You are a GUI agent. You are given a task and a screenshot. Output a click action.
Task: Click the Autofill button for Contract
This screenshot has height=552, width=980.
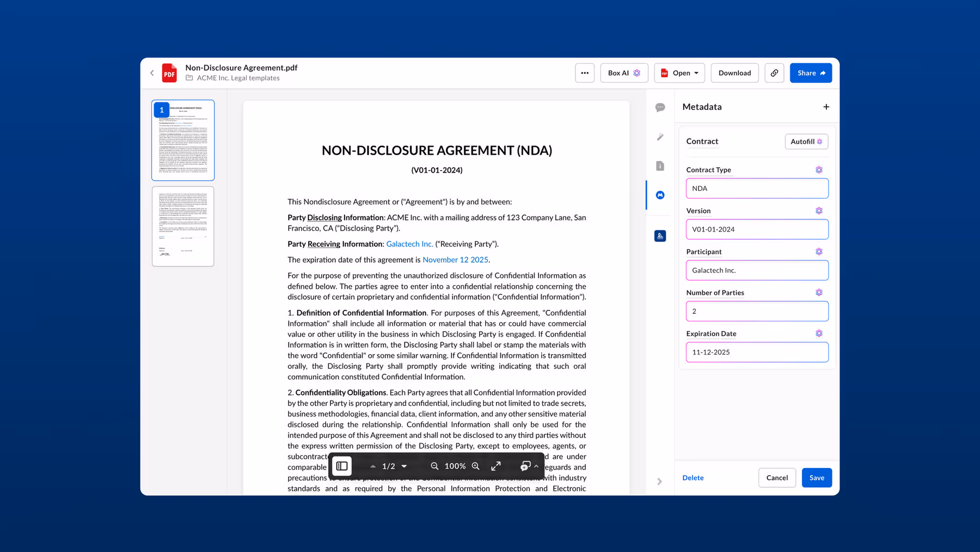[x=806, y=142]
